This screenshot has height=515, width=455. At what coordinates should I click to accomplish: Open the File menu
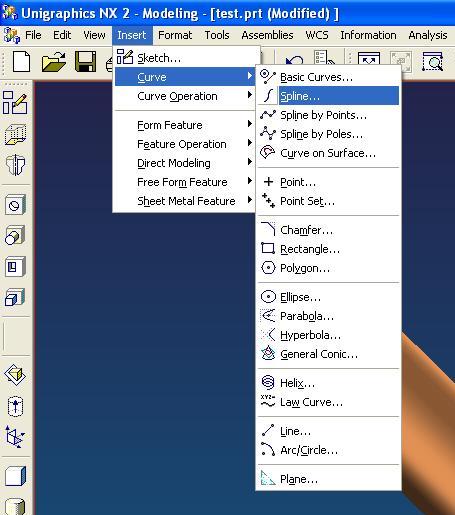[33, 35]
